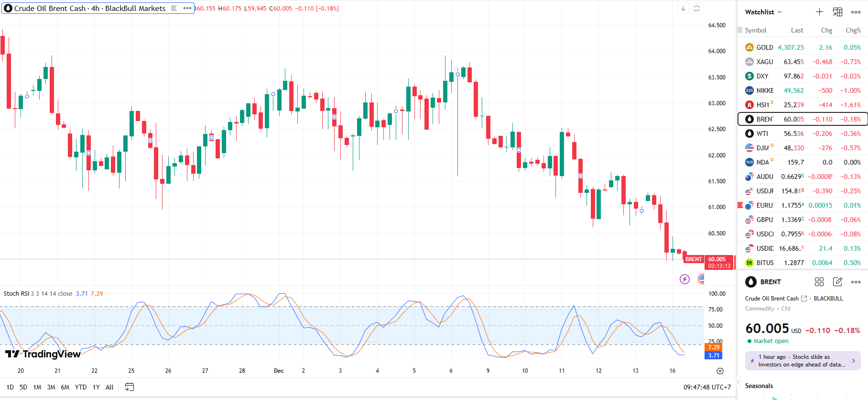Image resolution: width=868 pixels, height=400 pixels.
Task: Open the chart legend three-dots more menu
Action: pyautogui.click(x=187, y=8)
